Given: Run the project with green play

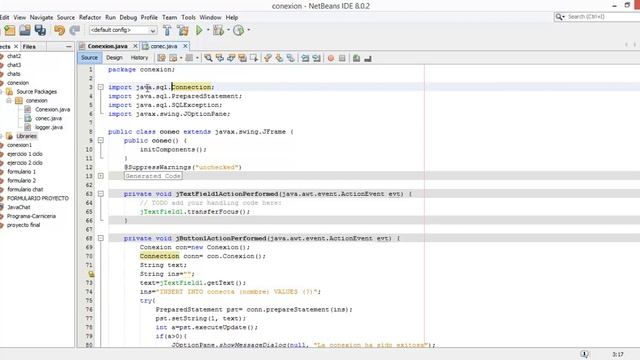Looking at the screenshot, I should (x=199, y=30).
